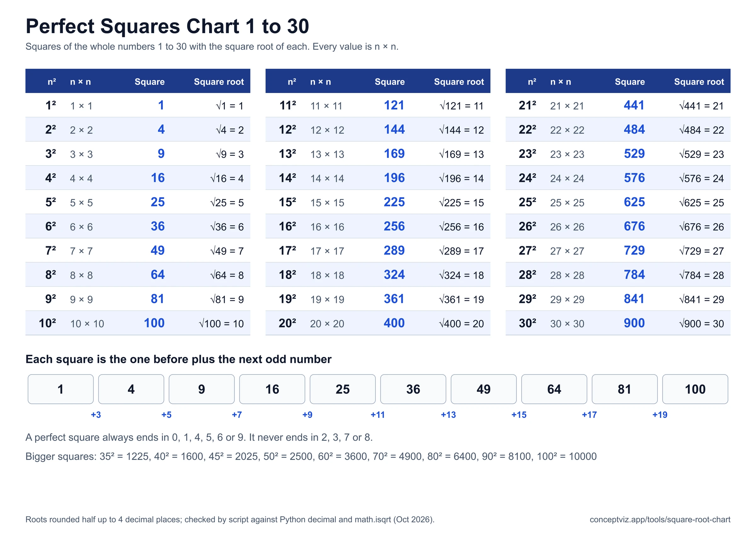Click the title Perfect Squares Chart 1 to 30
The image size is (756, 535).
point(167,26)
